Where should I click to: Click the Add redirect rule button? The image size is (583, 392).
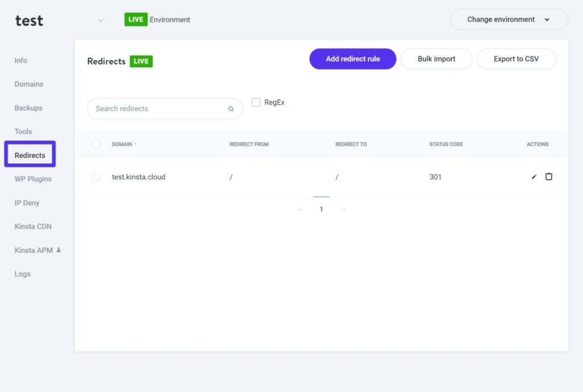[352, 59]
